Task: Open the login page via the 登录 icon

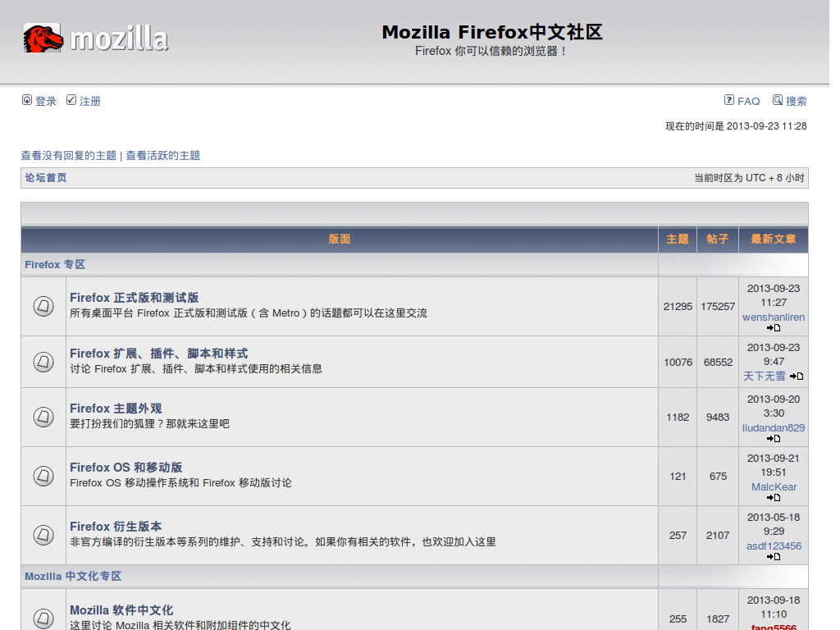Action: pos(27,100)
